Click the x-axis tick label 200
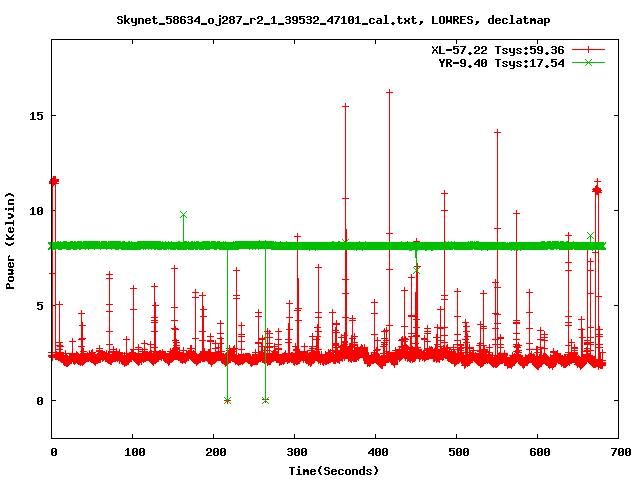This screenshot has width=640, height=480. [x=216, y=452]
